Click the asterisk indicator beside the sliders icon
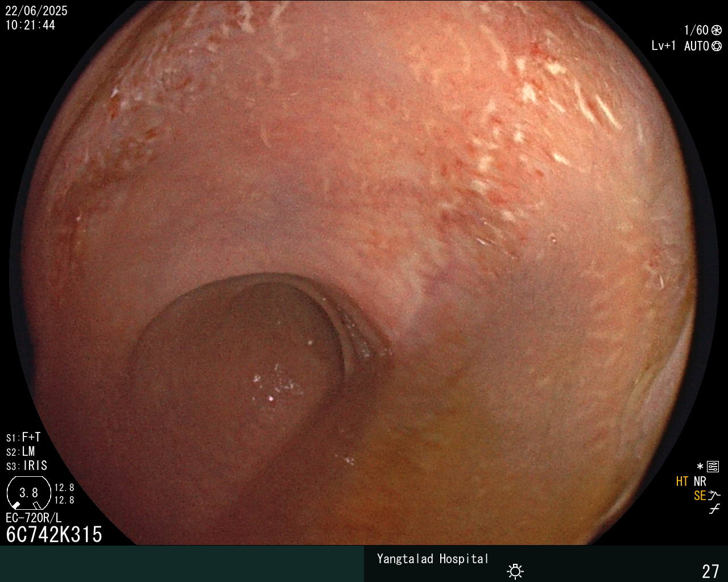Screen dimensions: 728x582 (700, 467)
